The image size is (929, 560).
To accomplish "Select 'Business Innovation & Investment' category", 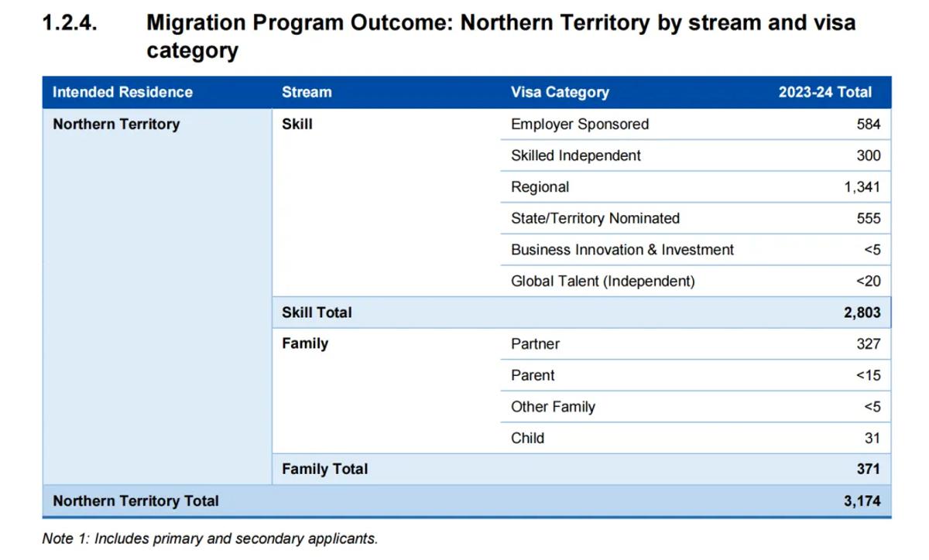I will (622, 250).
